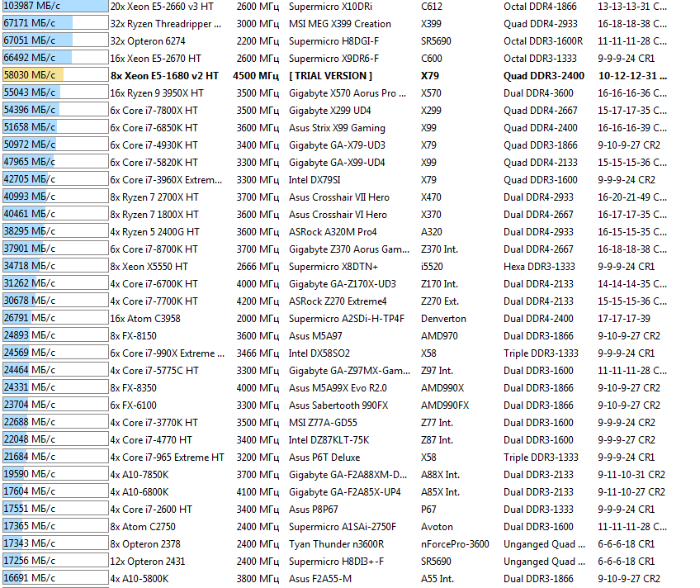The height and width of the screenshot is (588, 700).
Task: Click Asus Strix X99 Gaming cell
Action: click(337, 128)
